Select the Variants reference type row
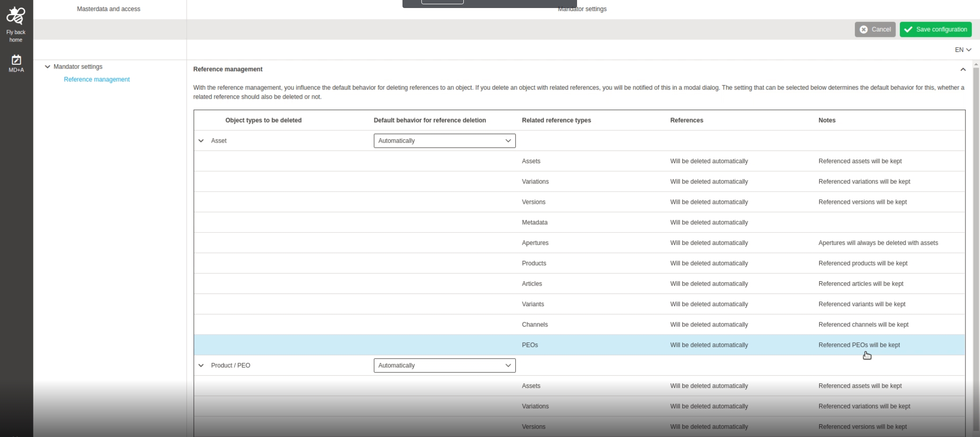This screenshot has width=980, height=437. click(579, 304)
